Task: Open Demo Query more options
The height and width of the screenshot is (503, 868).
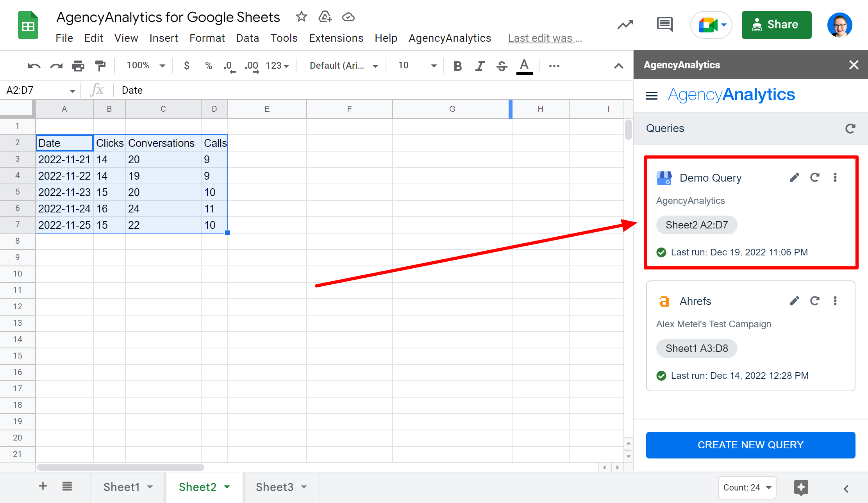Action: [835, 178]
